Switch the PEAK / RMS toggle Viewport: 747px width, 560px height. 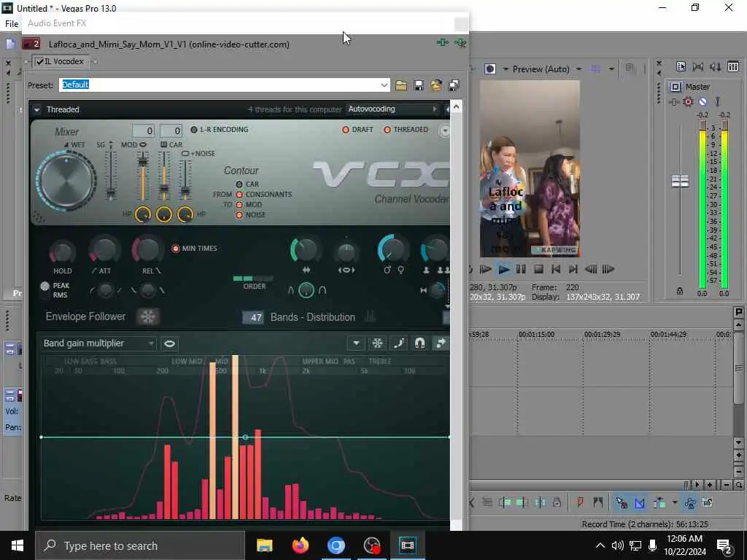tap(44, 290)
